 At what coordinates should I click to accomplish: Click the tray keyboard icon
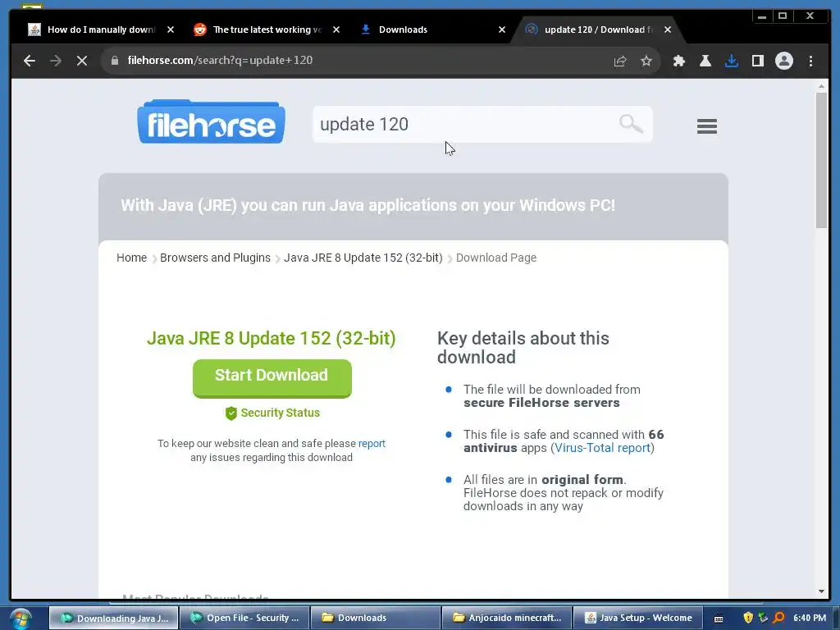[x=719, y=619]
